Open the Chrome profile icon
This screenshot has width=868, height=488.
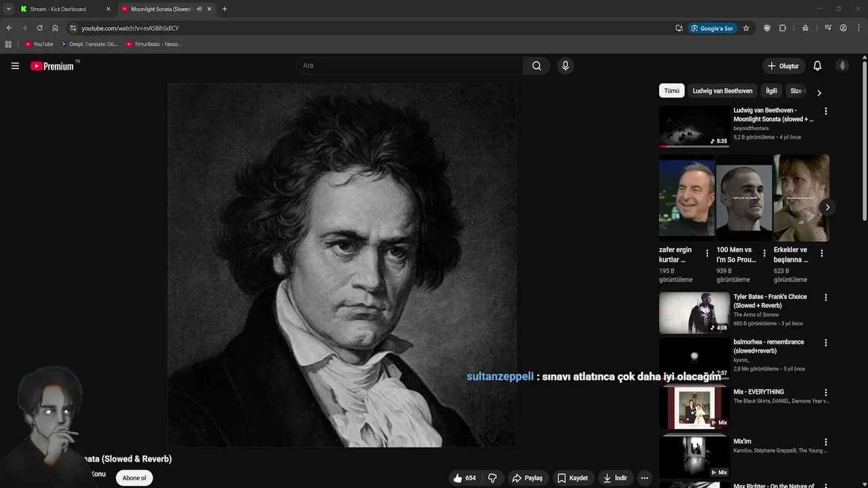pyautogui.click(x=843, y=28)
